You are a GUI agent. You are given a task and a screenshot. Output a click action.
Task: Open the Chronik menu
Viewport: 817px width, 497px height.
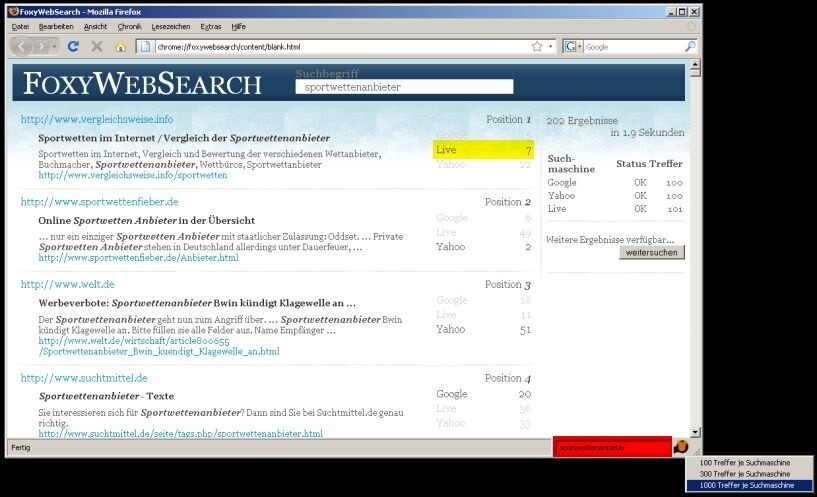(x=129, y=27)
